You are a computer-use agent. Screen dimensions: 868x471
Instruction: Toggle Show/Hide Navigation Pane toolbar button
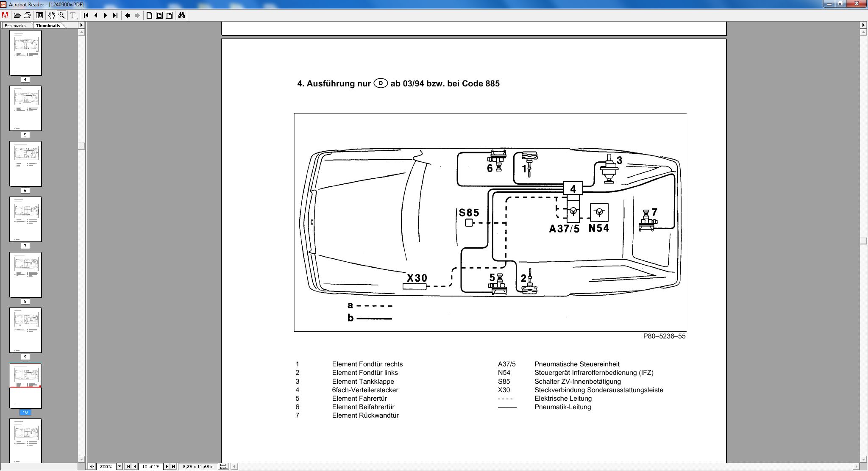tap(39, 15)
